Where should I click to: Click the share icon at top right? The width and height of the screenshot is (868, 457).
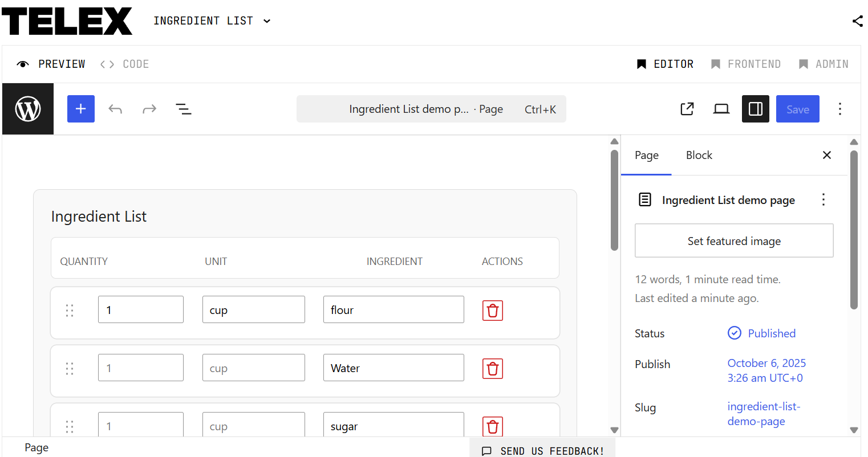click(x=857, y=21)
